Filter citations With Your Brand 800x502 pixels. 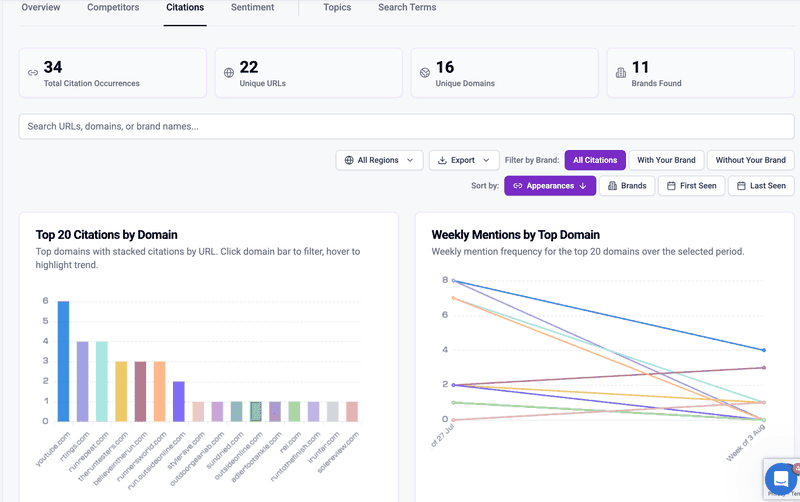pos(666,160)
